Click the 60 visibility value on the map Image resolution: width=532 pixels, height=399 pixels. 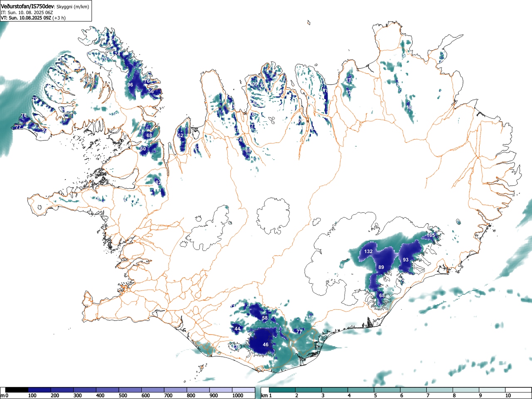tap(143, 149)
